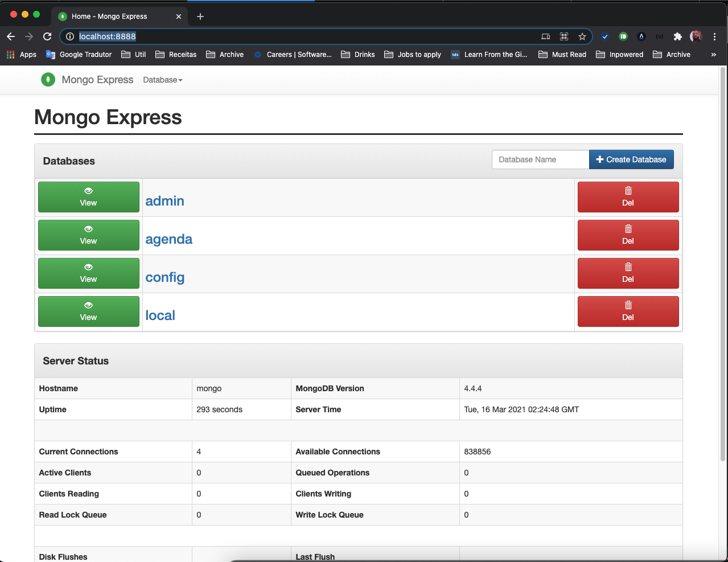Click the Queued Operations label
The width and height of the screenshot is (728, 562).
(332, 473)
